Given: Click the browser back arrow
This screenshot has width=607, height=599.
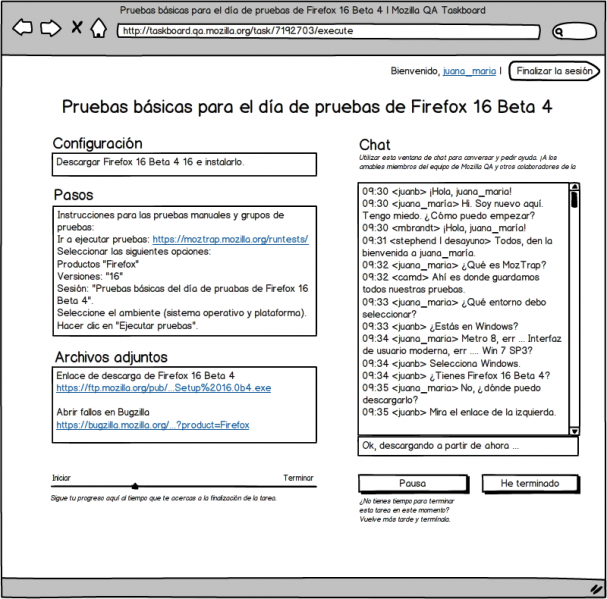Looking at the screenshot, I should click(x=22, y=28).
